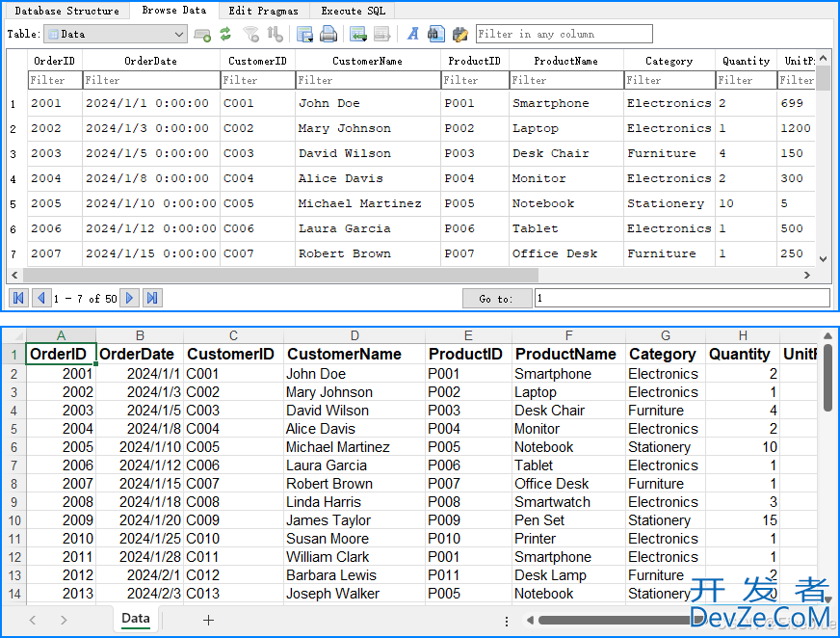This screenshot has width=840, height=638.
Task: Click the refresh table data icon
Action: [225, 35]
